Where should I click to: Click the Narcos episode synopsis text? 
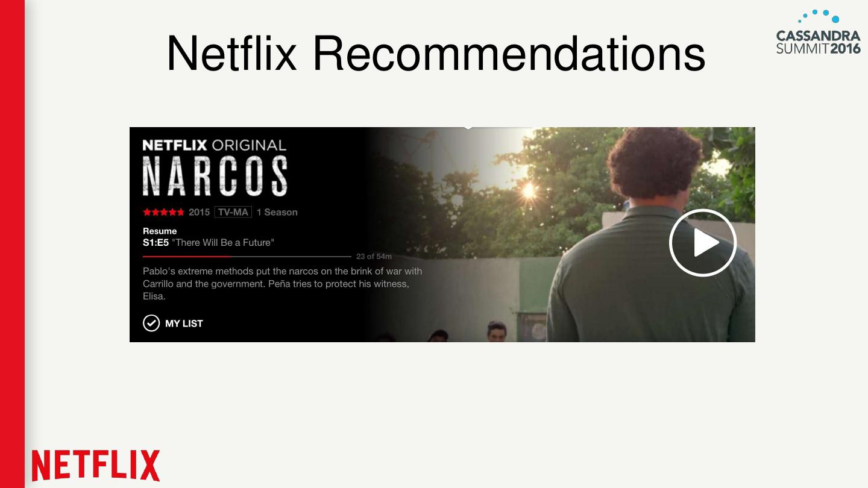tap(283, 284)
